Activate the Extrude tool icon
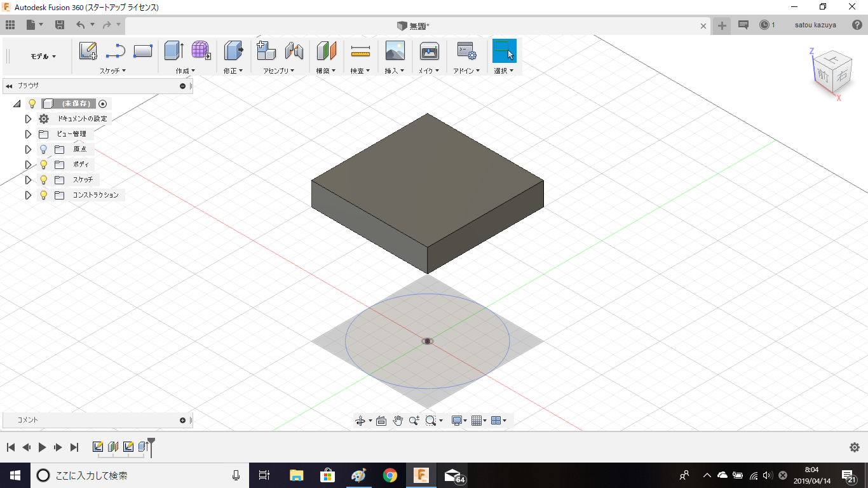Screen dimensions: 868x488 173,50
